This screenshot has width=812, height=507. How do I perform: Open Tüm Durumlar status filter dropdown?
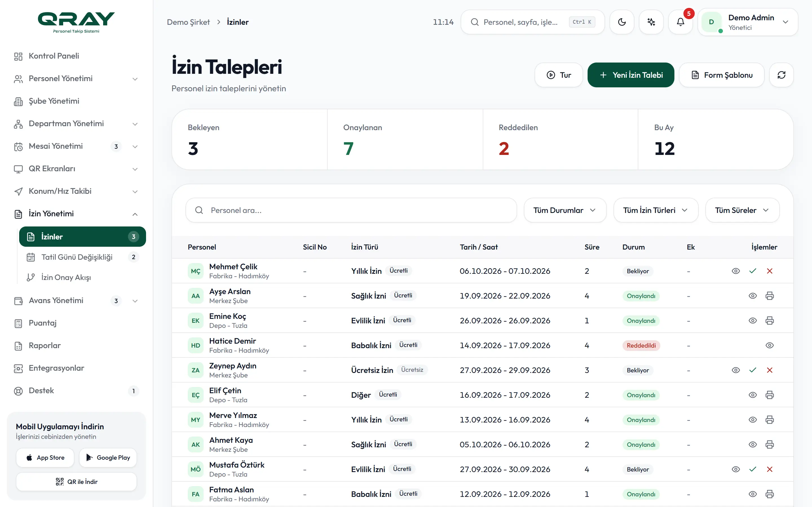pyautogui.click(x=565, y=210)
